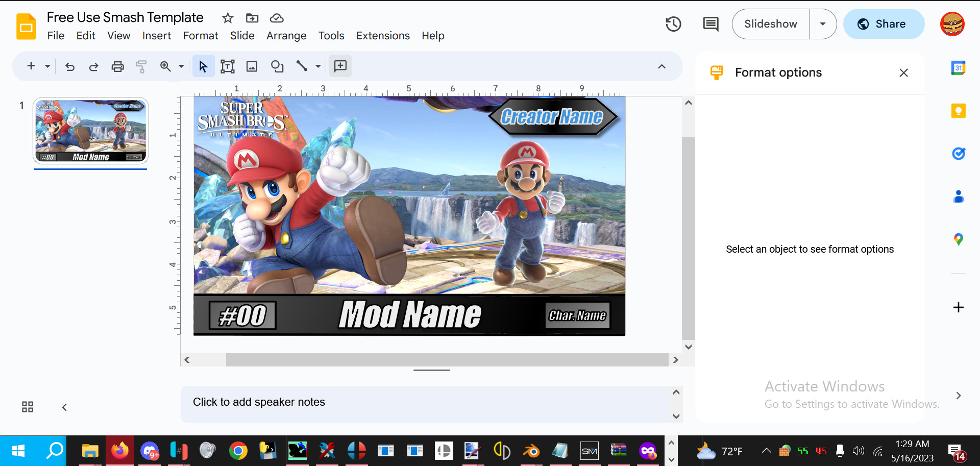Open the Format menu
Screen dimensions: 980x466
tap(201, 36)
